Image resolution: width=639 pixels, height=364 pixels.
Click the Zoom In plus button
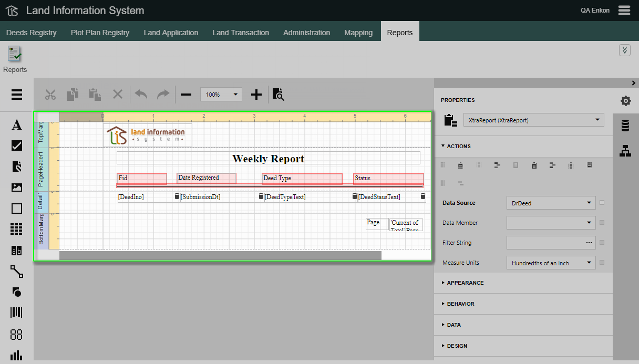(256, 95)
